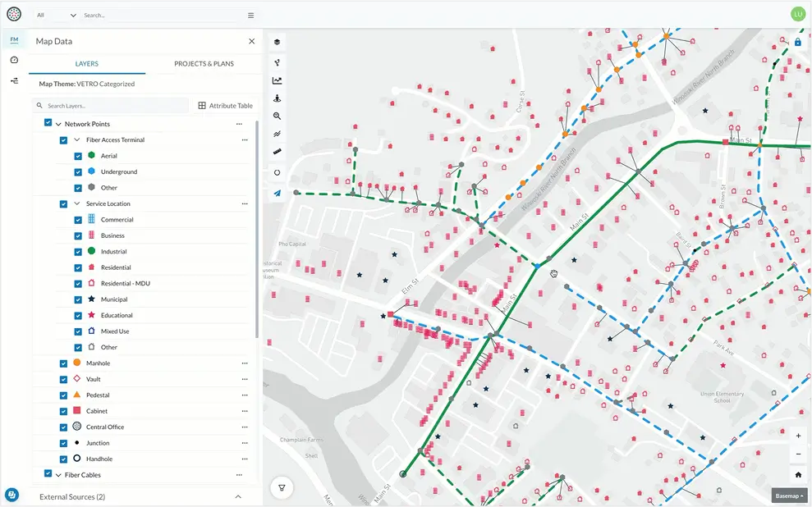Image resolution: width=812 pixels, height=507 pixels.
Task: Close the Map Data panel
Action: 252,41
